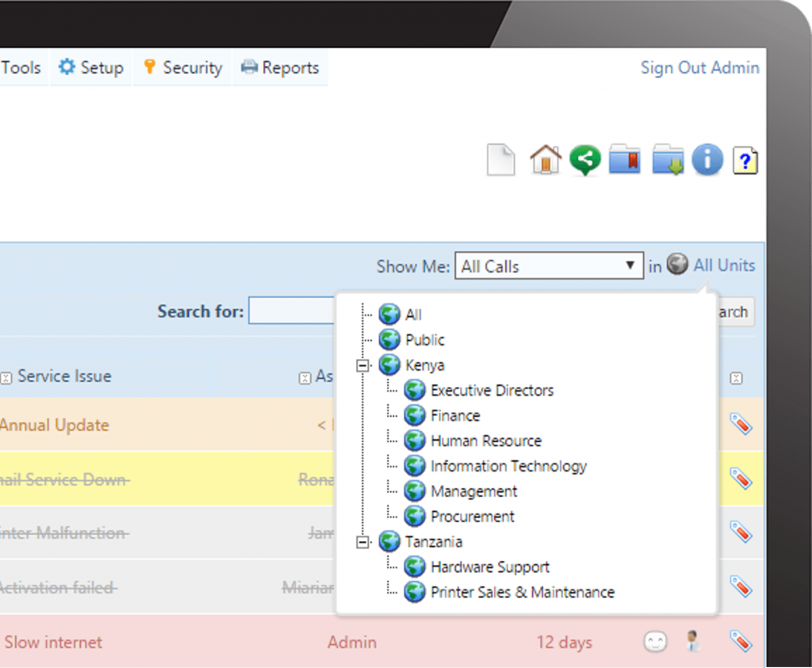Open the Home house icon
The image size is (812, 668).
[x=546, y=159]
